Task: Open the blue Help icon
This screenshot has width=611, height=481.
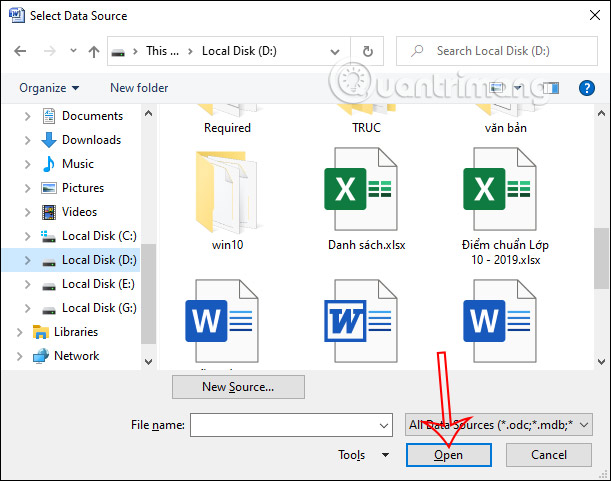Action: [586, 88]
